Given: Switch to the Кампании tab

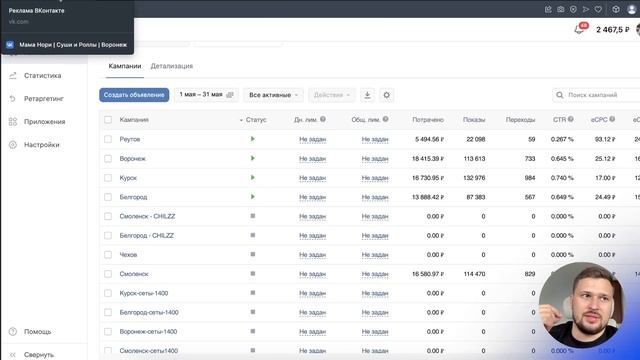Looking at the screenshot, I should coord(125,66).
